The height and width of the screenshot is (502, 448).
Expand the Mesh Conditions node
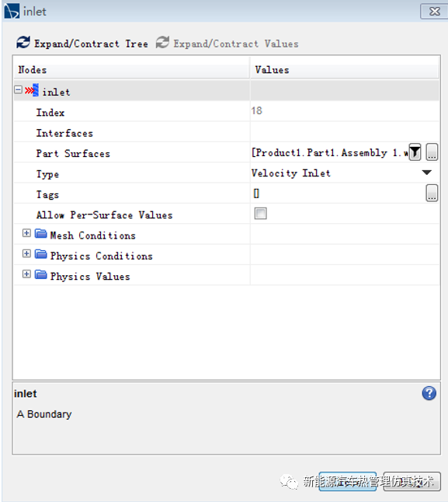26,233
